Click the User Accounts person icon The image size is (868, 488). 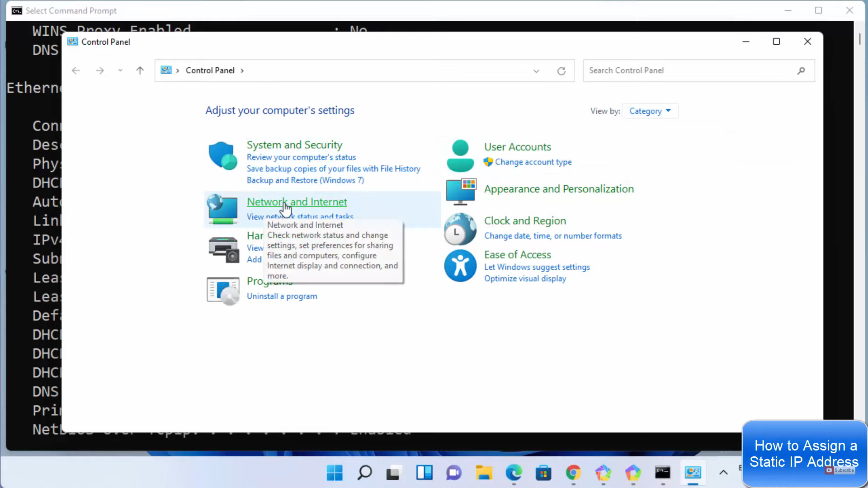pyautogui.click(x=460, y=156)
